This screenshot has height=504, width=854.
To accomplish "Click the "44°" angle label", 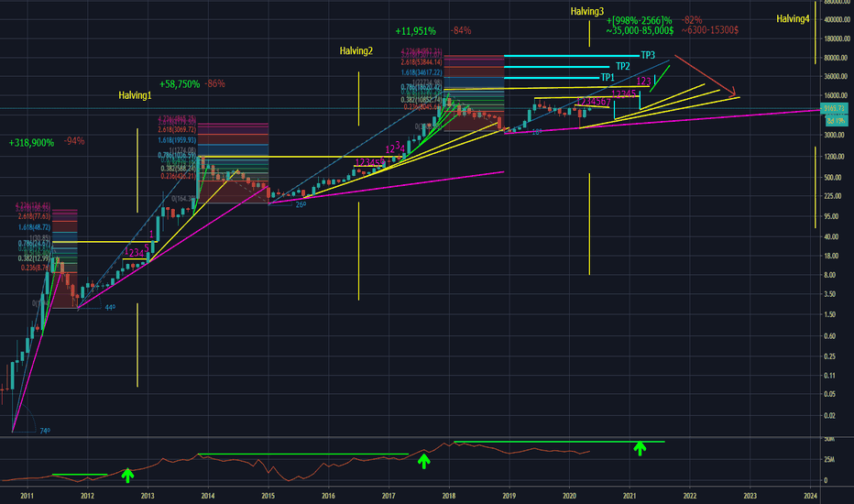I will click(x=110, y=308).
